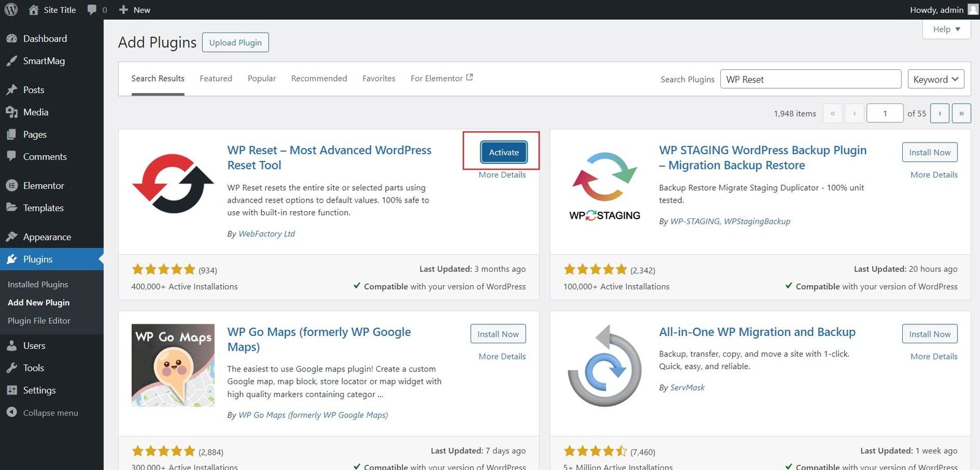Click the Search Plugins input field
The height and width of the screenshot is (470, 980).
[x=810, y=80]
